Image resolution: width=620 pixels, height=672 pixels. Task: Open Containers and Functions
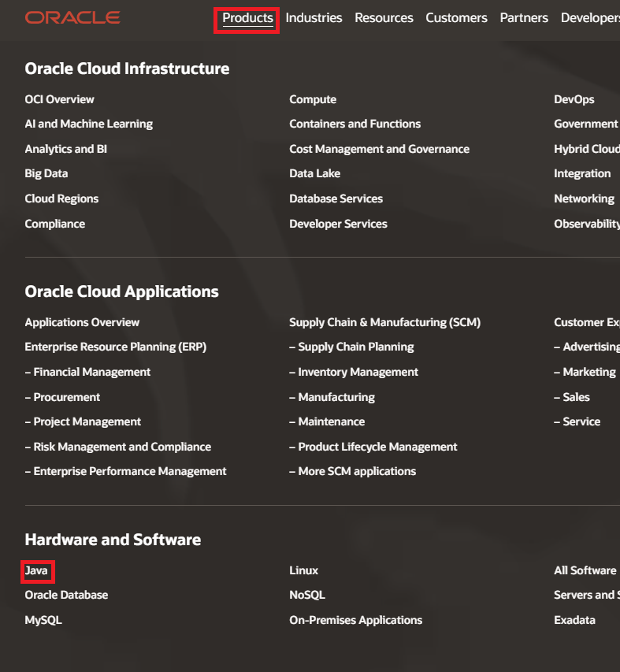tap(355, 124)
